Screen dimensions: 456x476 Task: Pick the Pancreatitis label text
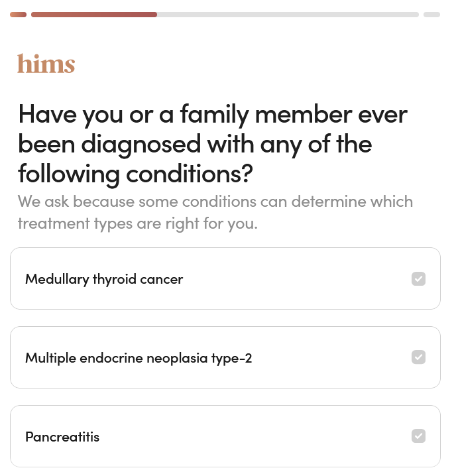[x=62, y=437]
